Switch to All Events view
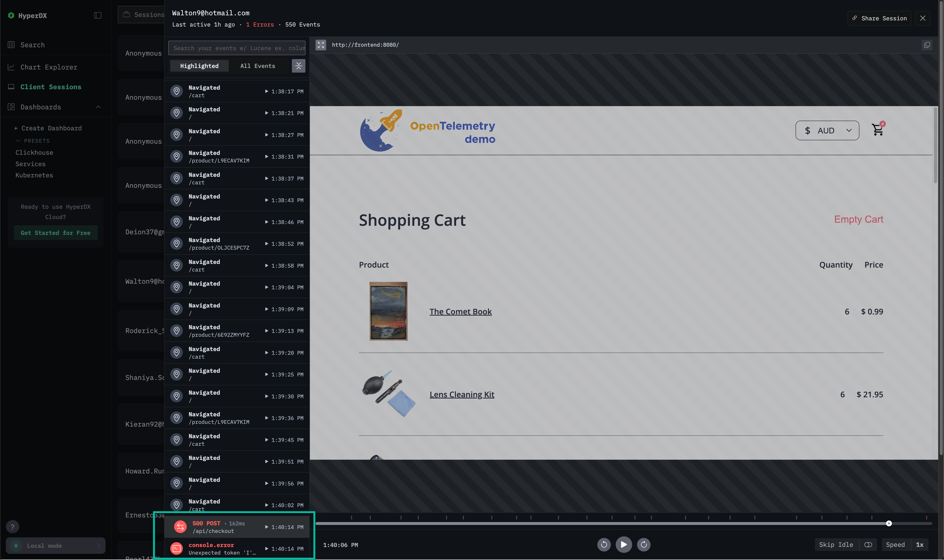The width and height of the screenshot is (944, 560). 257,66
